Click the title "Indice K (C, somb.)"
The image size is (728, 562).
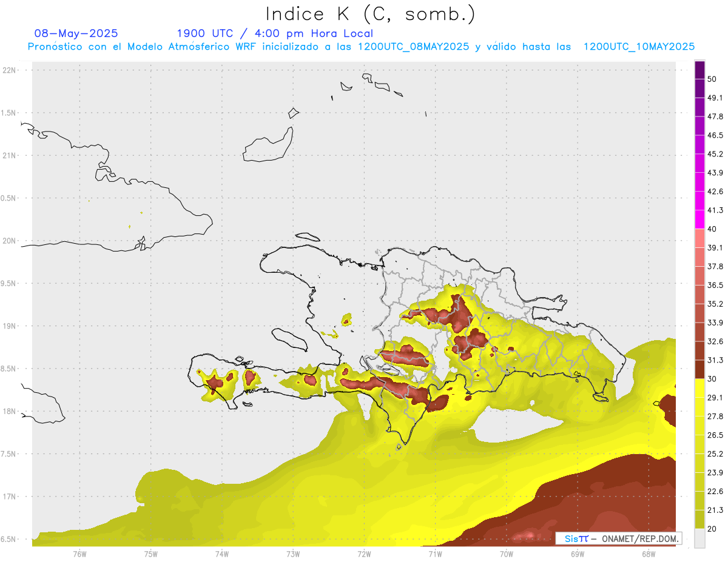coord(371,15)
